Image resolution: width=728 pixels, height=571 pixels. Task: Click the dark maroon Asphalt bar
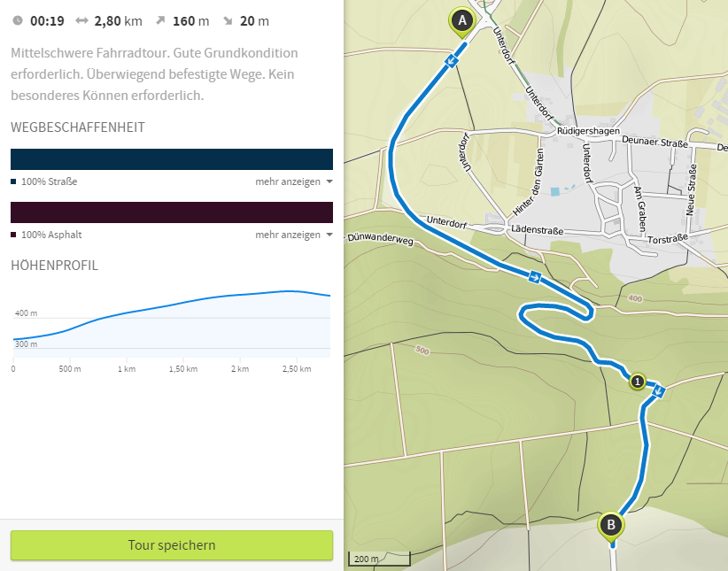click(172, 212)
